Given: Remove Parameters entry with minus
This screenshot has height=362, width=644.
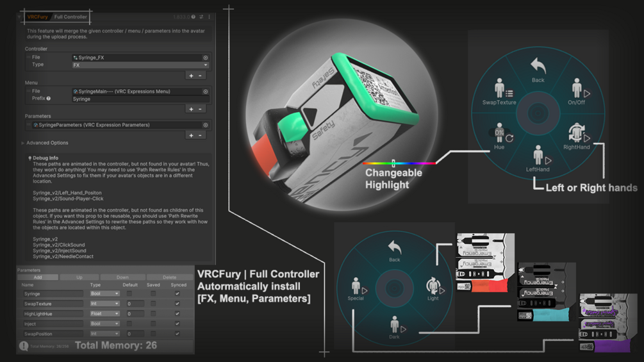Looking at the screenshot, I should point(200,135).
